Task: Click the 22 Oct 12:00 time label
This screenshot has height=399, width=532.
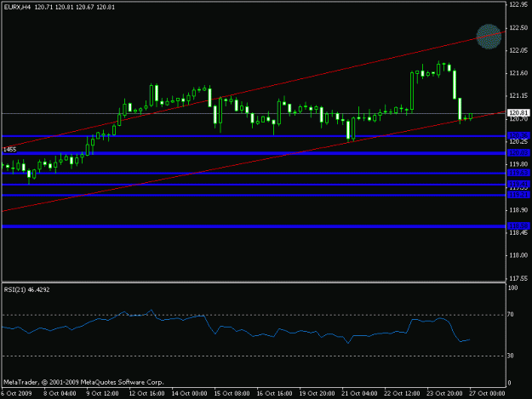Action: tap(402, 394)
